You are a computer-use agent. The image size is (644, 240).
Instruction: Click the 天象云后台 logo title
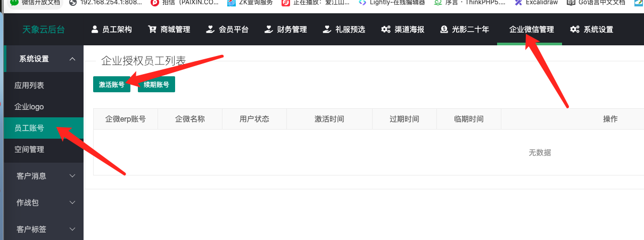click(x=44, y=29)
